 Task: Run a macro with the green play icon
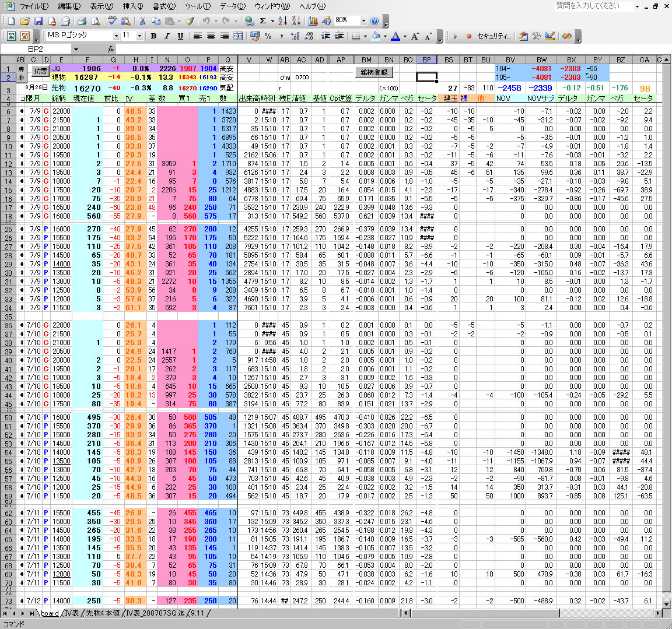click(x=455, y=36)
